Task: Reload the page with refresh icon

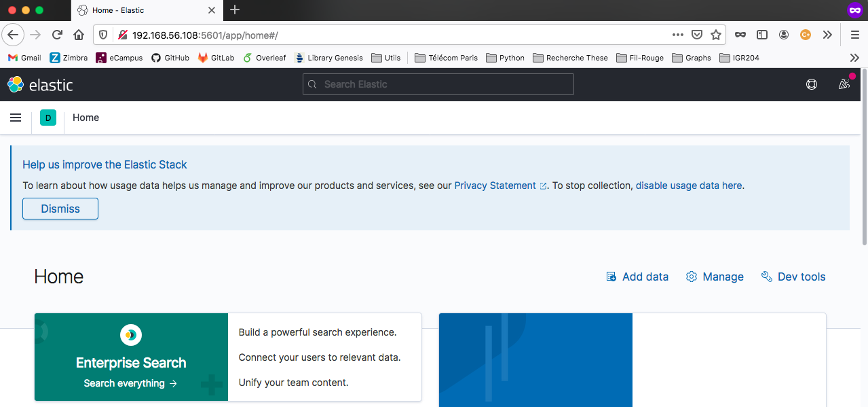Action: (57, 35)
